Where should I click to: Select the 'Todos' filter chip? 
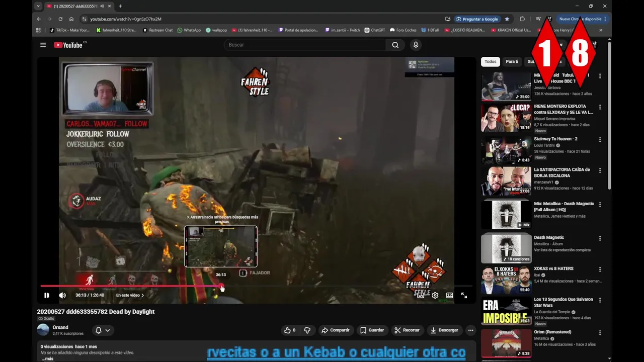[x=491, y=61]
